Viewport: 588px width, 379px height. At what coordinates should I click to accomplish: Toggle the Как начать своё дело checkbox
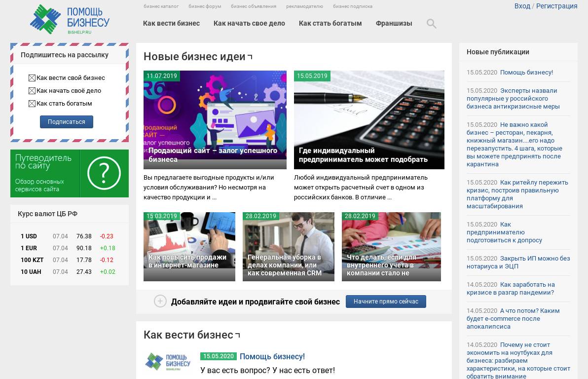[x=32, y=91]
